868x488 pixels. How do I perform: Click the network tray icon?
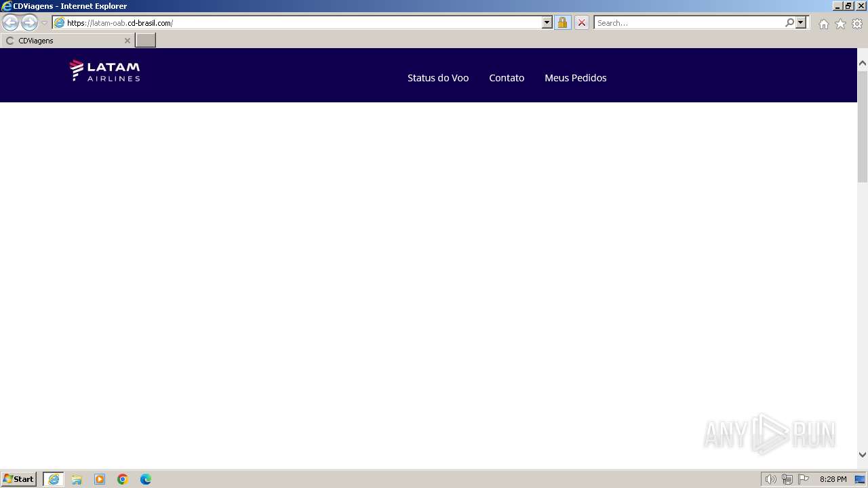[787, 479]
